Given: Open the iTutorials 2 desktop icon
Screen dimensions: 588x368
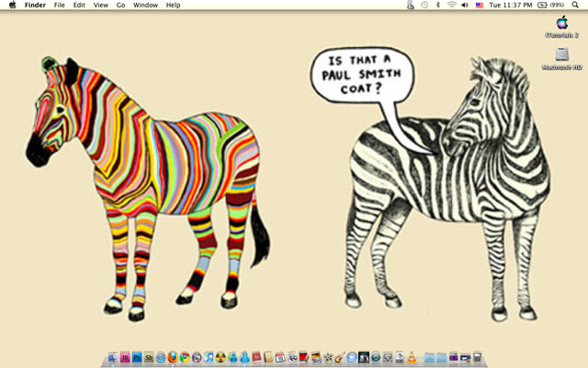Looking at the screenshot, I should [x=561, y=27].
